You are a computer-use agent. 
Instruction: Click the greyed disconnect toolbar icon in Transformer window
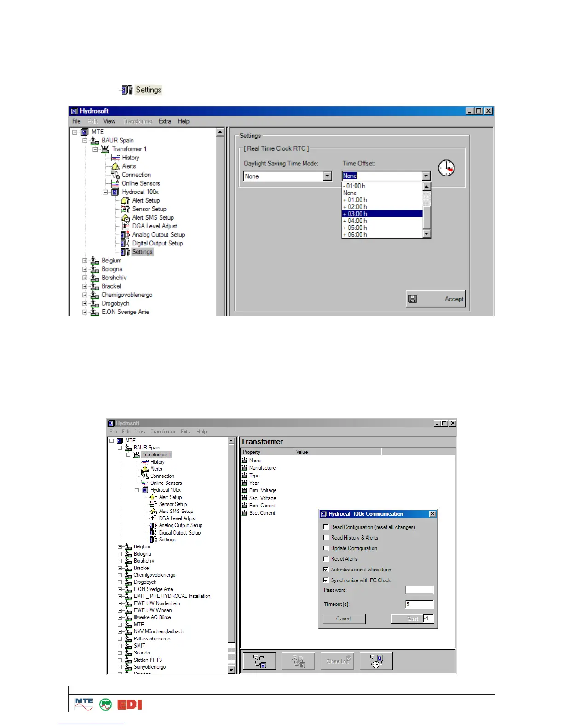299,661
